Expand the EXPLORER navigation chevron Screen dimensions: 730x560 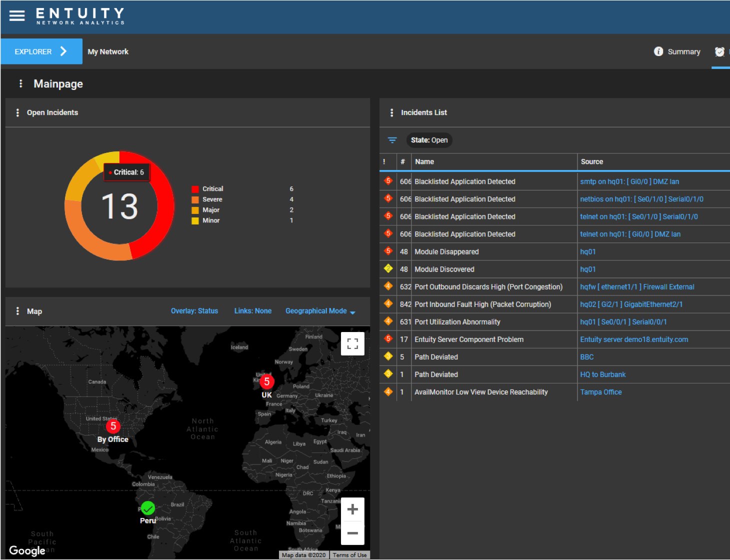tap(62, 51)
